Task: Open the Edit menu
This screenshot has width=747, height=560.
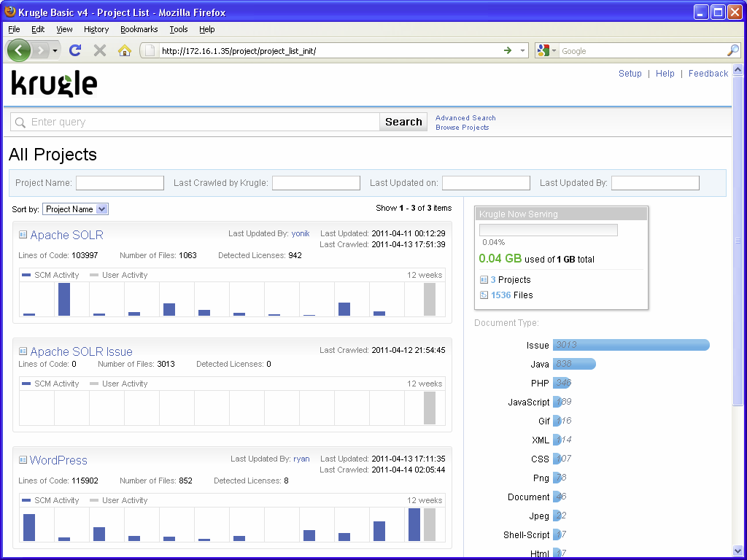Action: pos(38,29)
